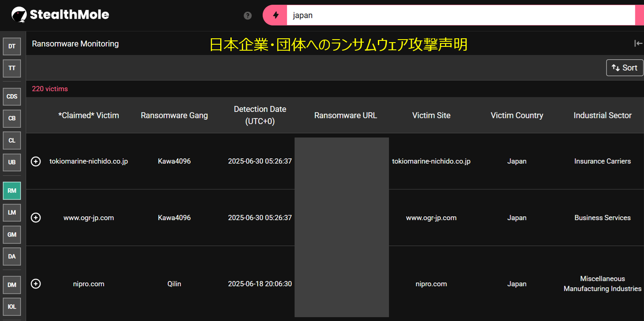Image resolution: width=644 pixels, height=321 pixels.
Task: Click the Victim Site column header
Action: (431, 115)
